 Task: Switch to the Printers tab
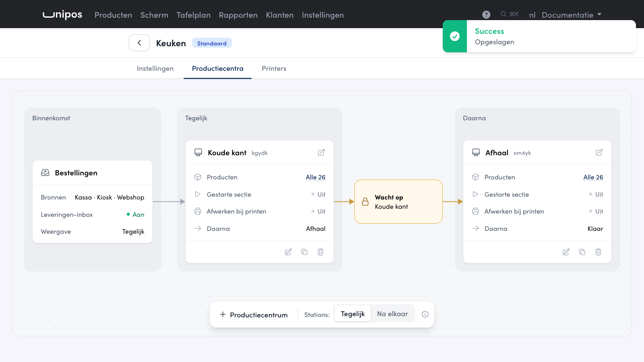(274, 68)
